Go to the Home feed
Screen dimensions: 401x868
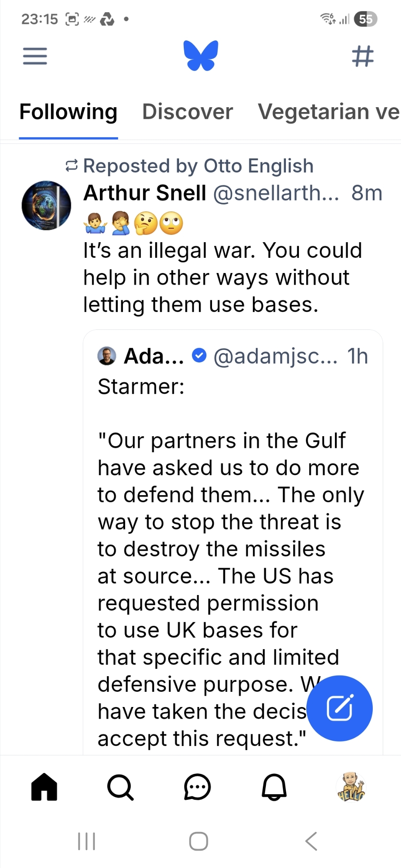click(x=44, y=786)
